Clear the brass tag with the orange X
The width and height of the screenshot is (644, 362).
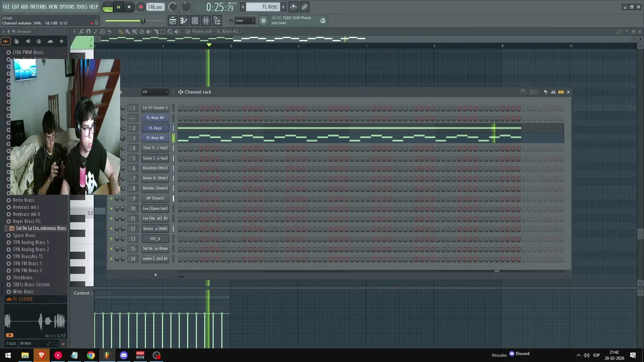pos(63,343)
